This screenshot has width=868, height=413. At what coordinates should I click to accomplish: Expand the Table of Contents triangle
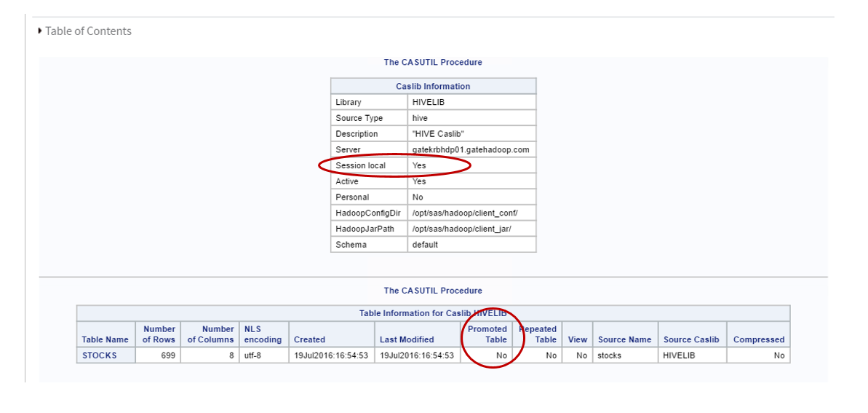click(x=40, y=31)
